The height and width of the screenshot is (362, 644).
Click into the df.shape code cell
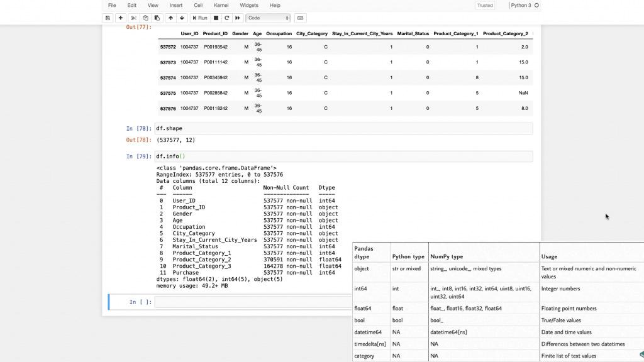343,128
